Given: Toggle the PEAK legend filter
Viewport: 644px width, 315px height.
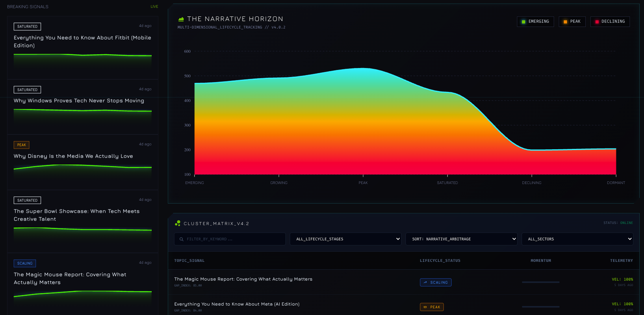Looking at the screenshot, I should (572, 22).
